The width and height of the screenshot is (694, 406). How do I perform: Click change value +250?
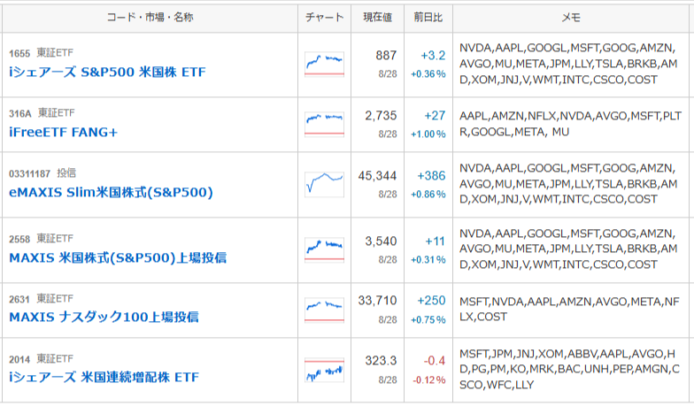(x=431, y=301)
